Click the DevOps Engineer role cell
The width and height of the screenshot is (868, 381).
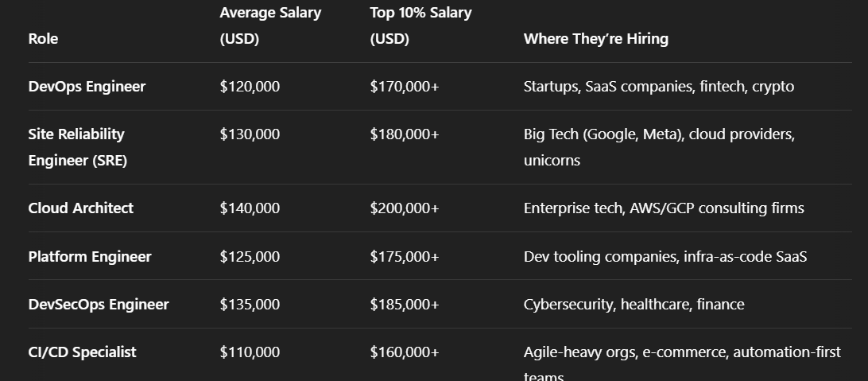[87, 87]
